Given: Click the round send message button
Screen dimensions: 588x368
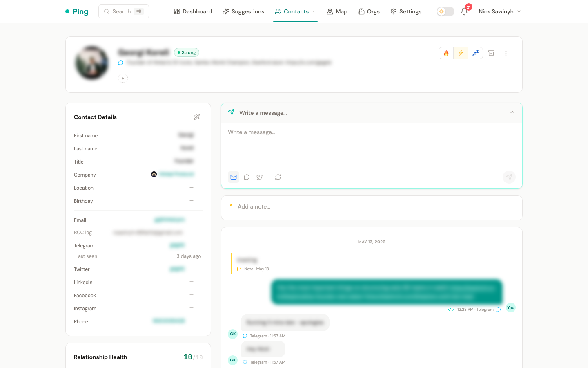Looking at the screenshot, I should (509, 177).
